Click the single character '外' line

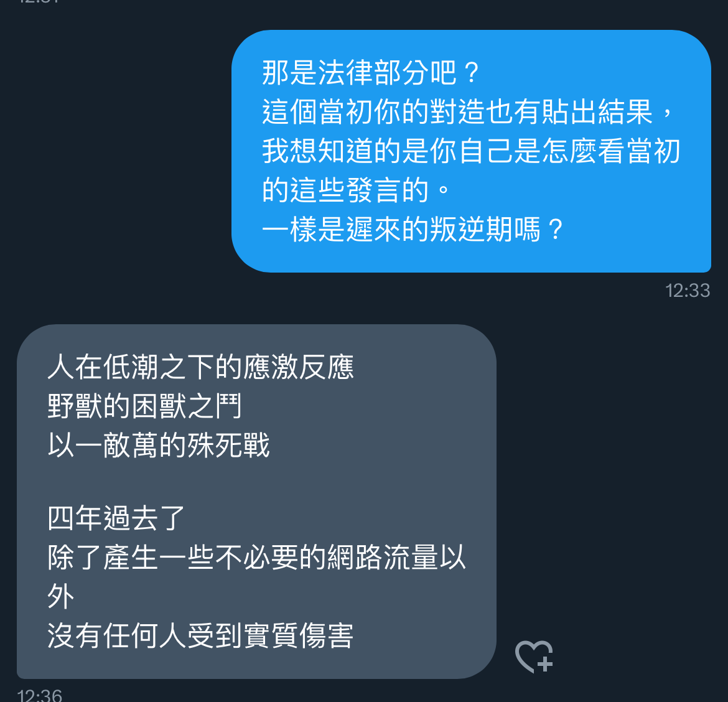point(61,596)
